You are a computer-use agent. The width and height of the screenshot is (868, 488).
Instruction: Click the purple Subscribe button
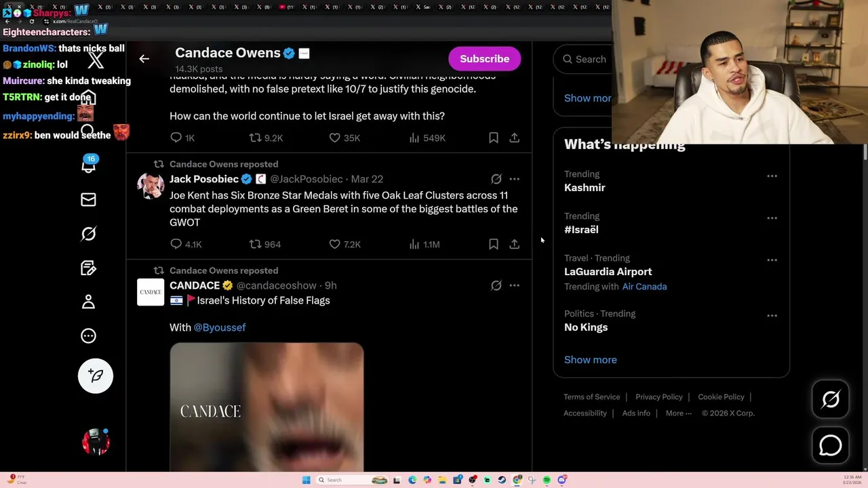click(x=484, y=59)
